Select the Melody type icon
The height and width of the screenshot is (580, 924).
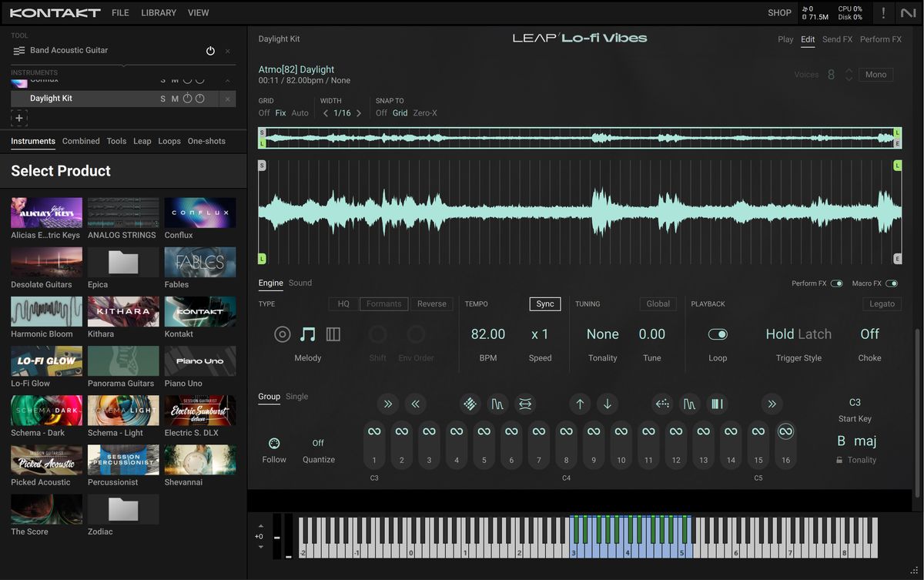coord(308,334)
